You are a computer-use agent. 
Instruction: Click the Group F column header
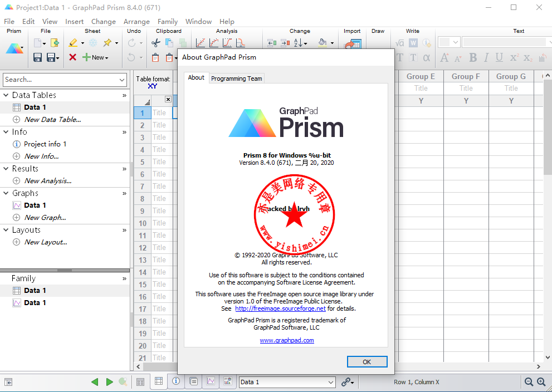(x=466, y=76)
